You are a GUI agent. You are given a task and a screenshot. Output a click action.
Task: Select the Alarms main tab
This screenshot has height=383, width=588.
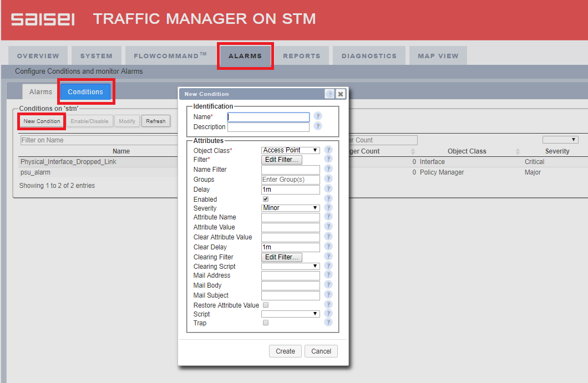(x=245, y=56)
